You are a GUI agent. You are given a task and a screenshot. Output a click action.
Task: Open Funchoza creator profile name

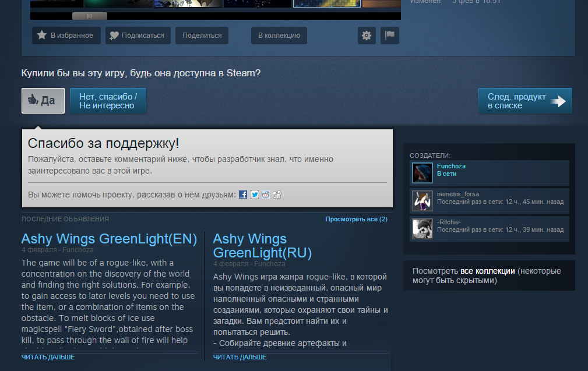[x=451, y=166]
